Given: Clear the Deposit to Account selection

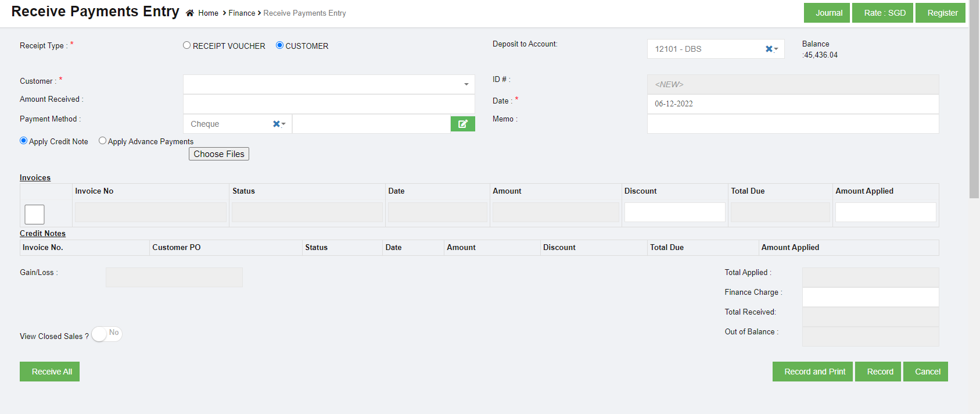Looking at the screenshot, I should tap(769, 49).
